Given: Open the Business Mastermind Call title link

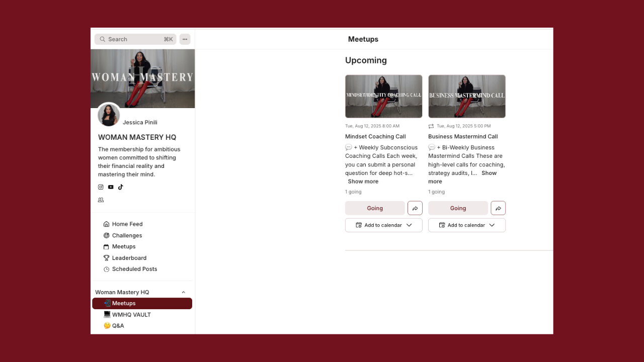Looking at the screenshot, I should pyautogui.click(x=463, y=136).
